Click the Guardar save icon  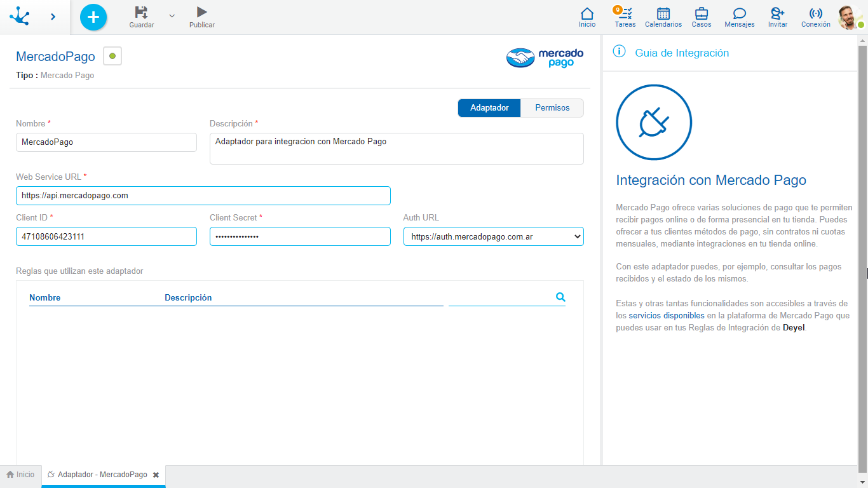[142, 12]
